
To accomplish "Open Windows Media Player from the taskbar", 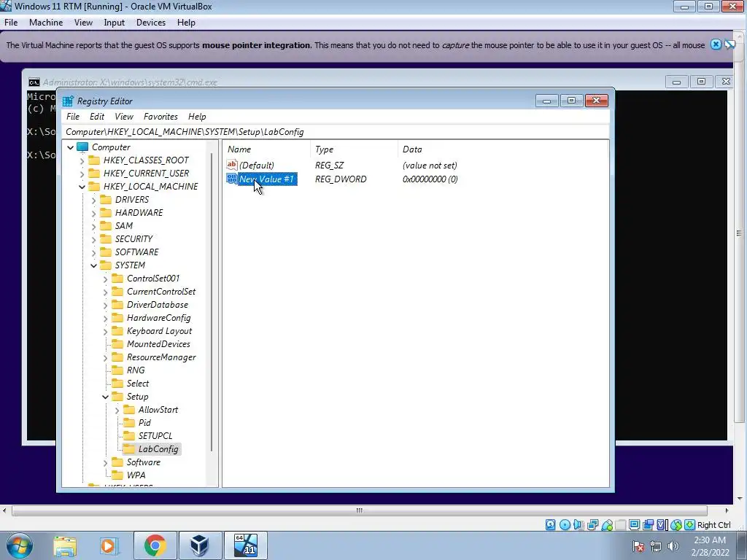I will (x=109, y=545).
